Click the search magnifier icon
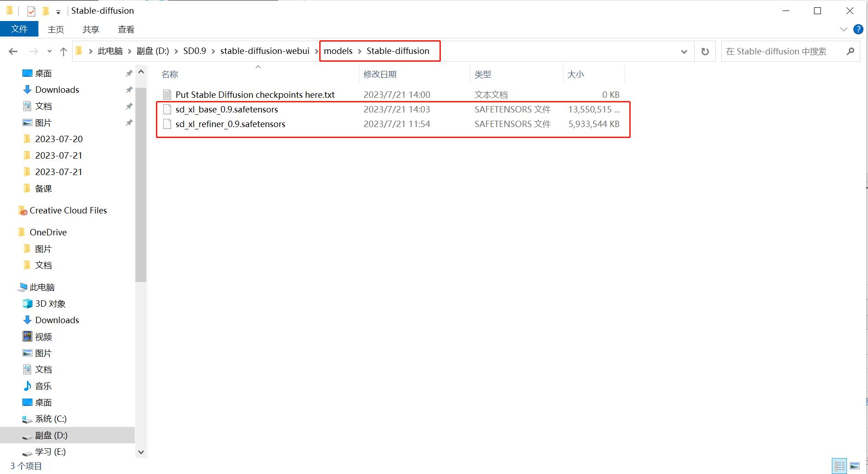 click(850, 51)
